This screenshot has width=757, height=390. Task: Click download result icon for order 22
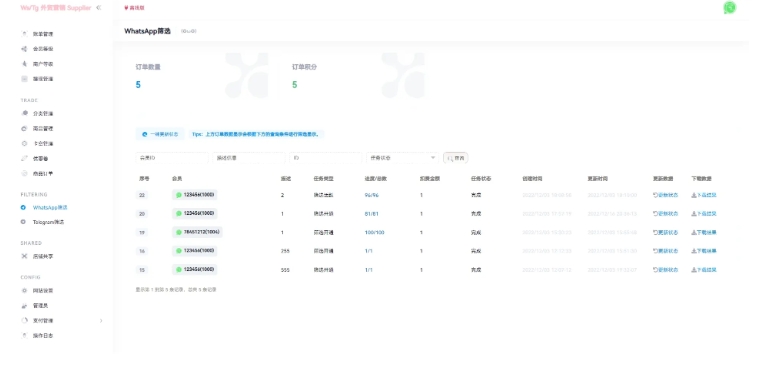pos(704,195)
